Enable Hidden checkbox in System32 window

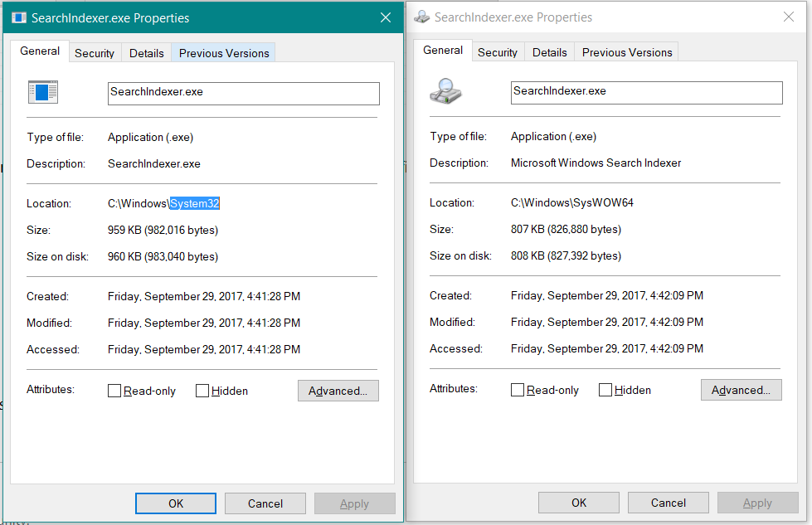[x=202, y=391]
